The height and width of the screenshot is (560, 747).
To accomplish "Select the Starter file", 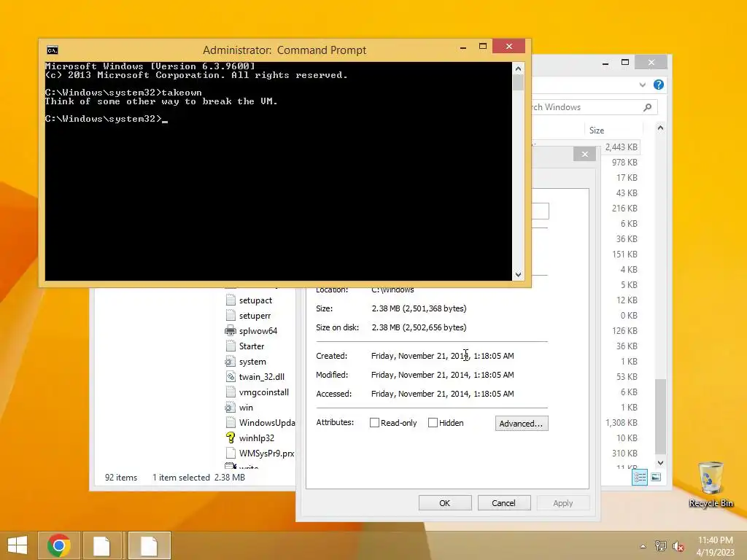I will point(252,346).
